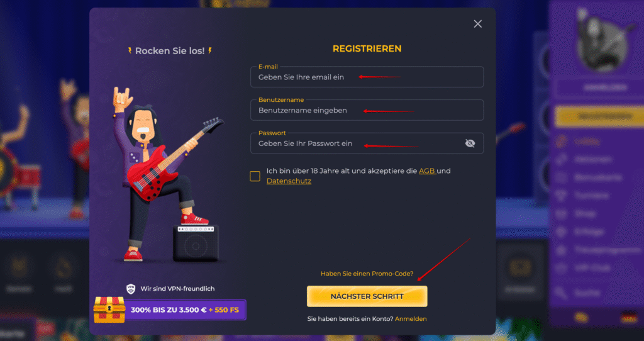
Task: Focus the E-mail input field
Action: [x=367, y=77]
